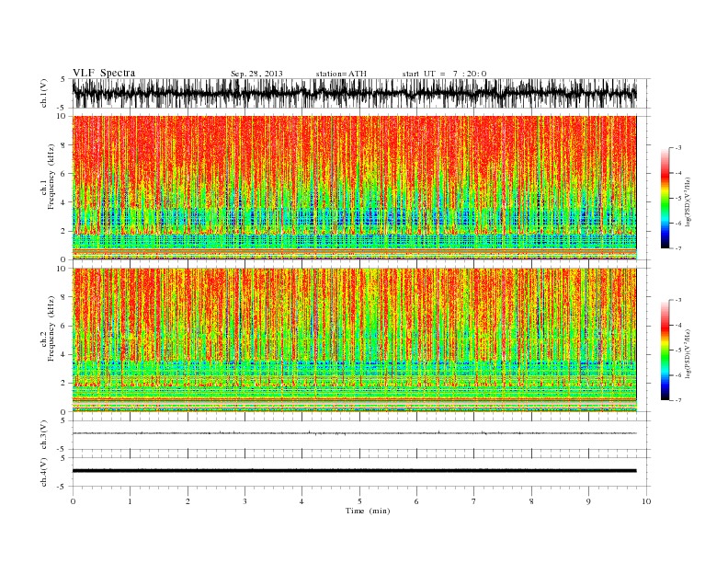This screenshot has height=563, width=728.
Task: Click the ch.3 voltage trace line
Action: tap(354, 433)
